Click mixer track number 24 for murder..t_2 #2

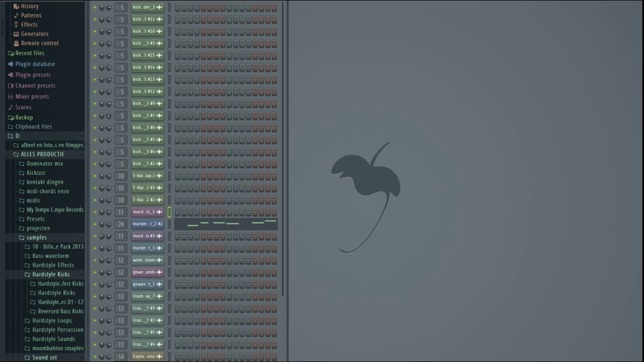121,224
